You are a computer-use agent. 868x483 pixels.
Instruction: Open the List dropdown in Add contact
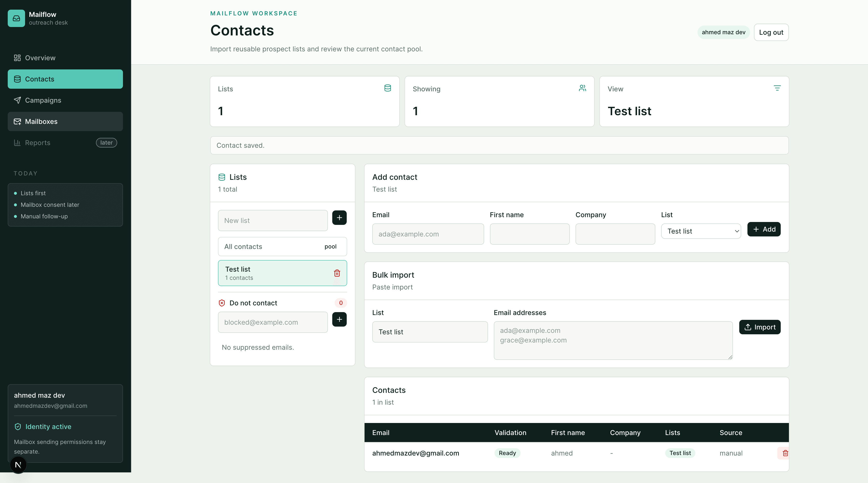pyautogui.click(x=701, y=231)
